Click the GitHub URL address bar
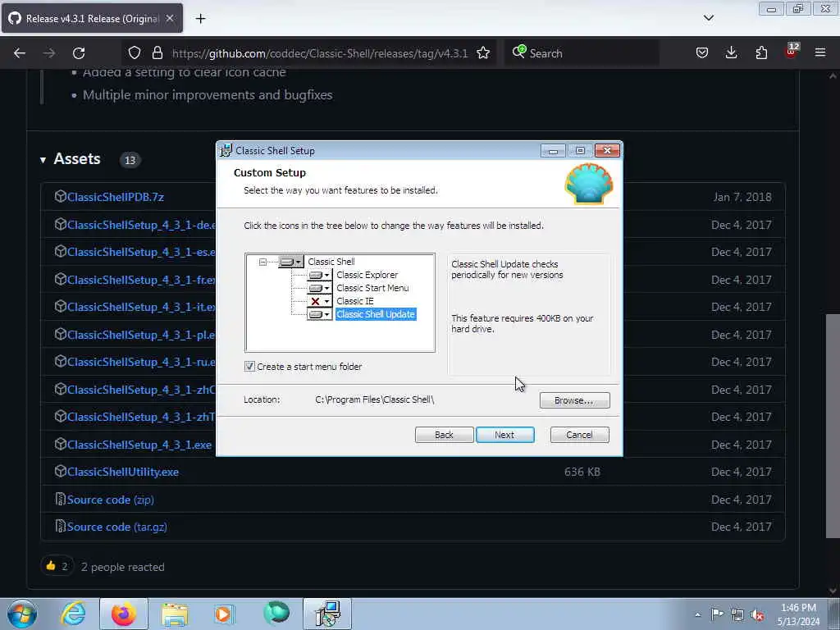The width and height of the screenshot is (840, 630). pos(320,53)
